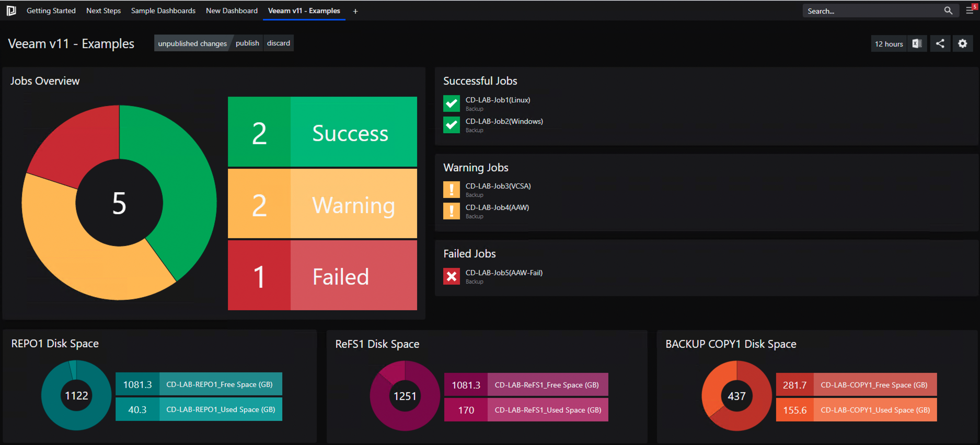
Task: Switch to the Next Steps tab
Action: click(103, 10)
